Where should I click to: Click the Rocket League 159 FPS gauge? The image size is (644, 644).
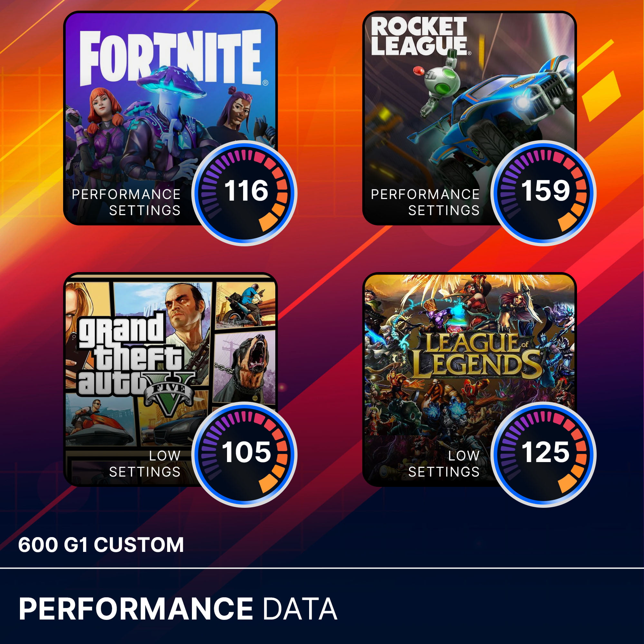point(544,193)
